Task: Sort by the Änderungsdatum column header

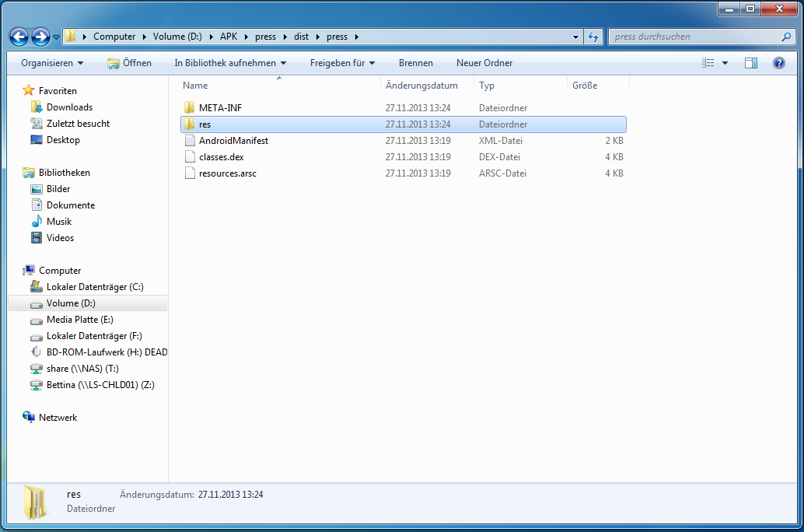Action: (421, 86)
